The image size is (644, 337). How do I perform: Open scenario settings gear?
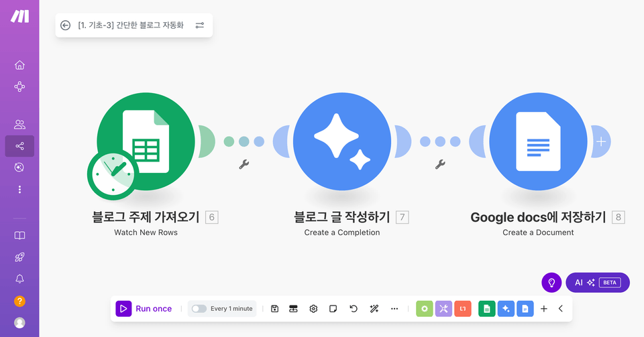(x=313, y=309)
